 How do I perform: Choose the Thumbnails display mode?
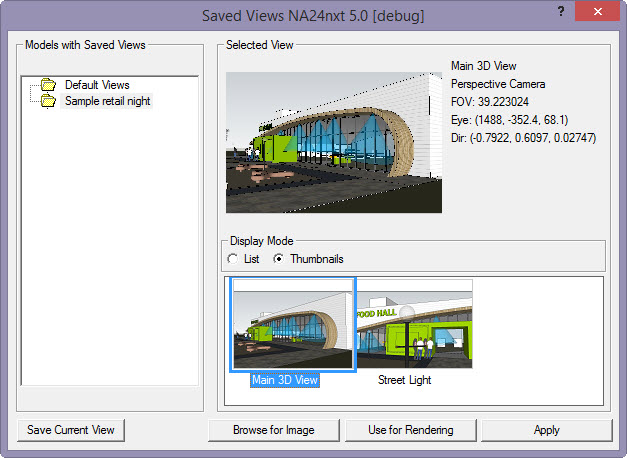(x=279, y=259)
